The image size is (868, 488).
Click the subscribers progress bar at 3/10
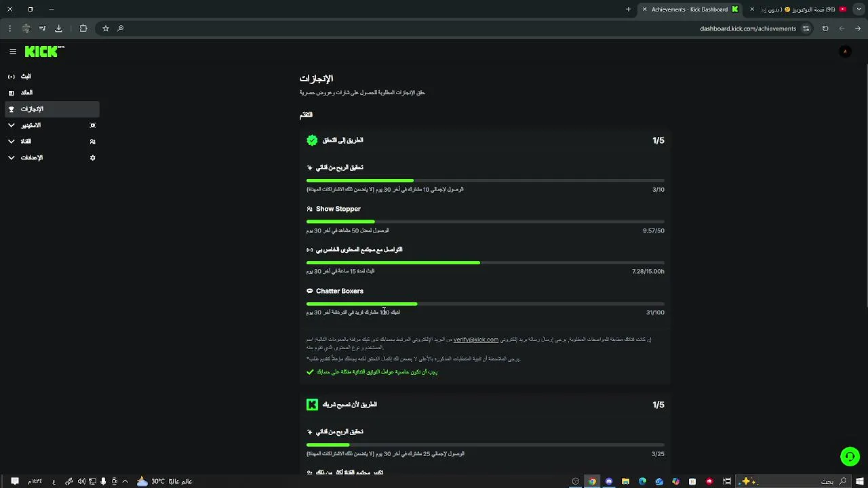pos(486,181)
